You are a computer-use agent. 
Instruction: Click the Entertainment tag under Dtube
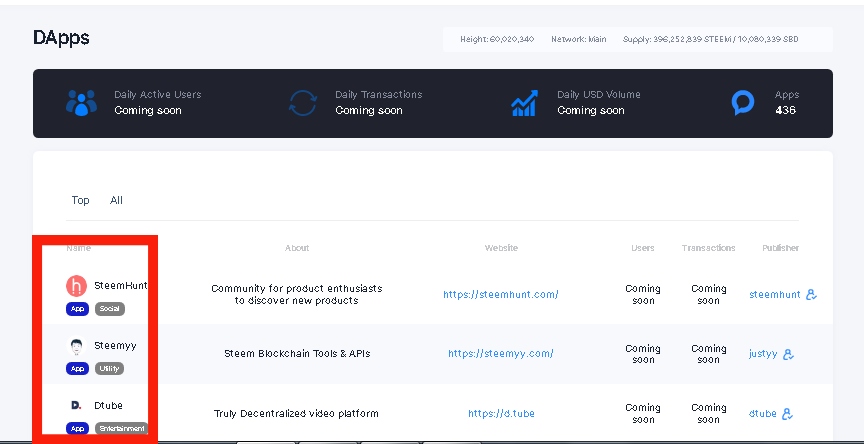pyautogui.click(x=122, y=429)
